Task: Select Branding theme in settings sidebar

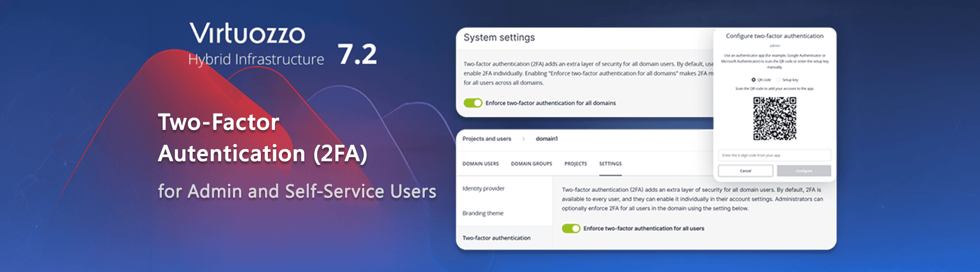Action: [483, 213]
